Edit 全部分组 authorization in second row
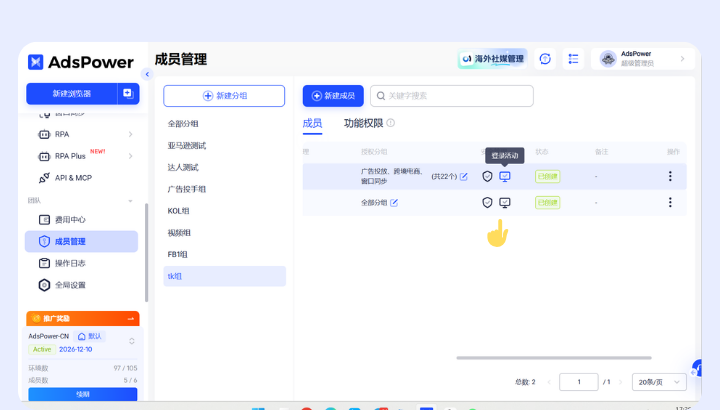Viewport: 720px width, 410px height. [394, 202]
